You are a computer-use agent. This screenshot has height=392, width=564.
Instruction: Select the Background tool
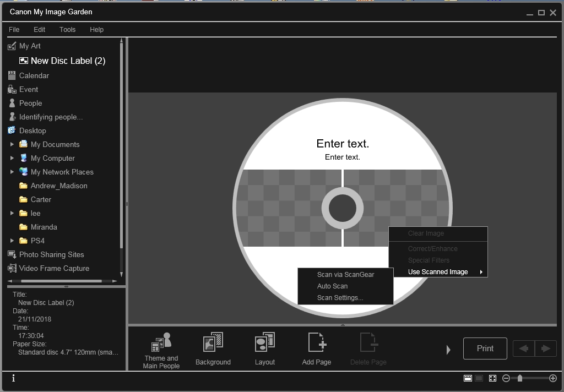(213, 349)
